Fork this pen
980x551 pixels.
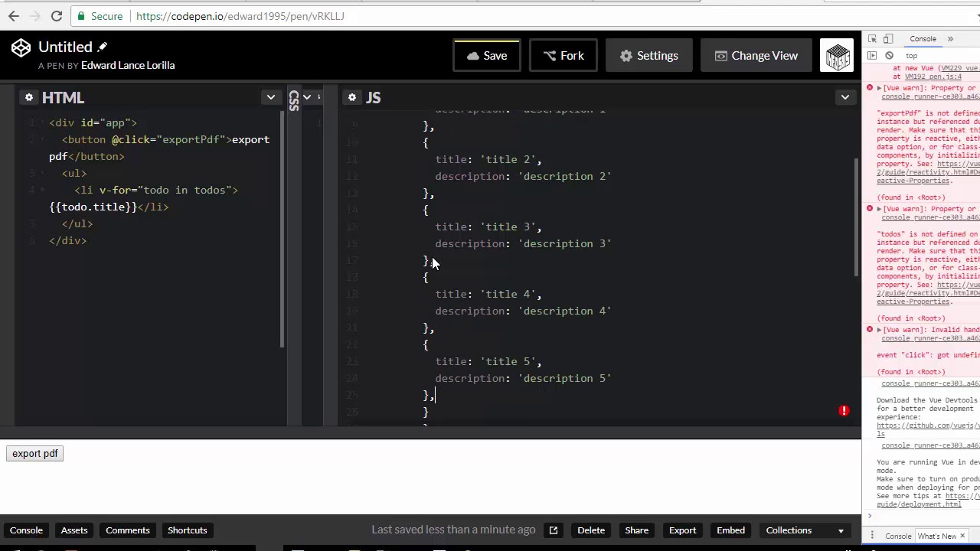563,55
